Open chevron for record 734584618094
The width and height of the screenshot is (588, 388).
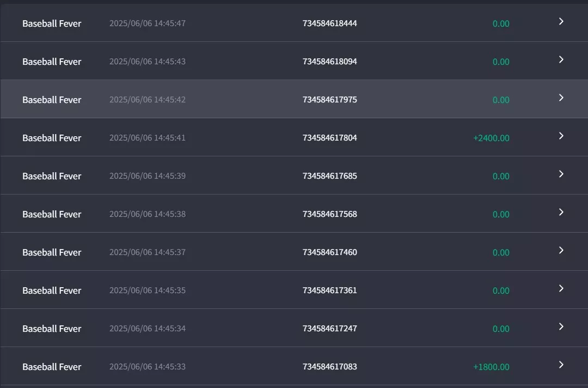pos(561,59)
